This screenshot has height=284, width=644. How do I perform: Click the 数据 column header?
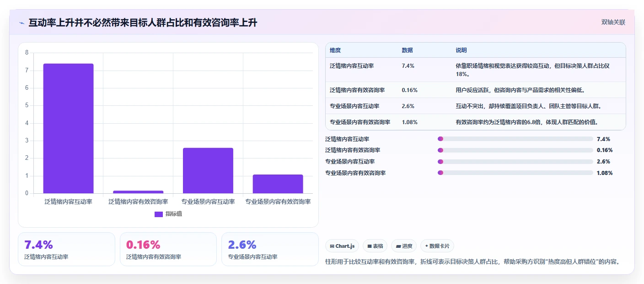coord(408,50)
